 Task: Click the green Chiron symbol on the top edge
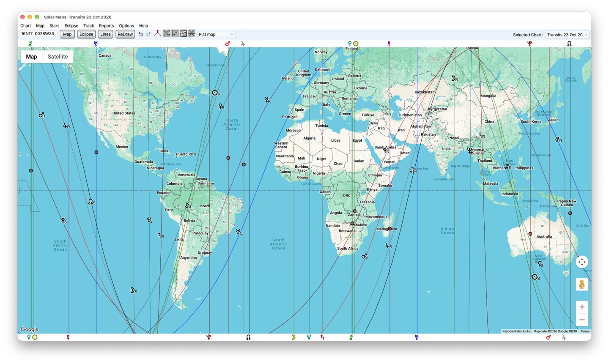coord(30,44)
